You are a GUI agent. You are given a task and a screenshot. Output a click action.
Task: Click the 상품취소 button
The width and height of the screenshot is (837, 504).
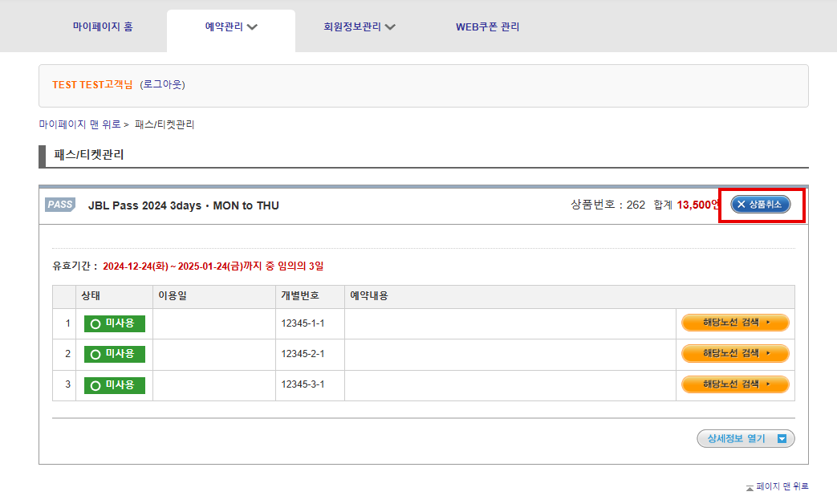(761, 205)
